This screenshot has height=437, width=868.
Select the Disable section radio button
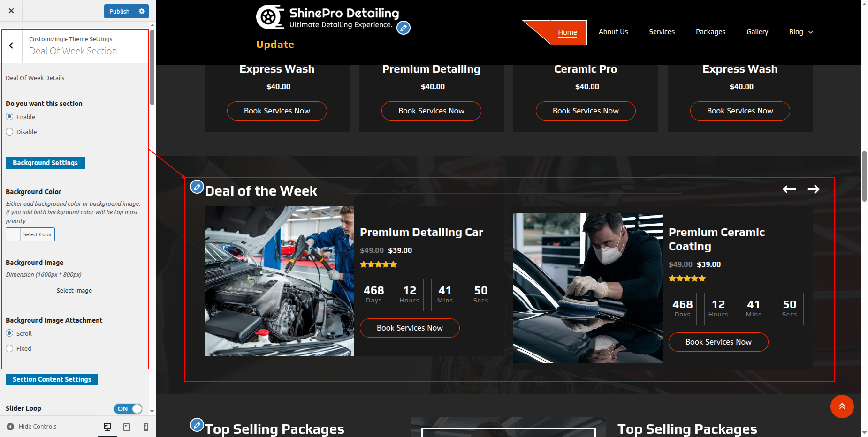pos(9,132)
